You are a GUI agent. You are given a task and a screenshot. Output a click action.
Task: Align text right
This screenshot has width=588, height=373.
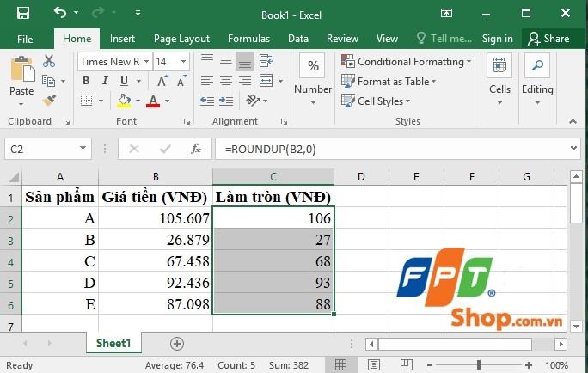(x=245, y=81)
